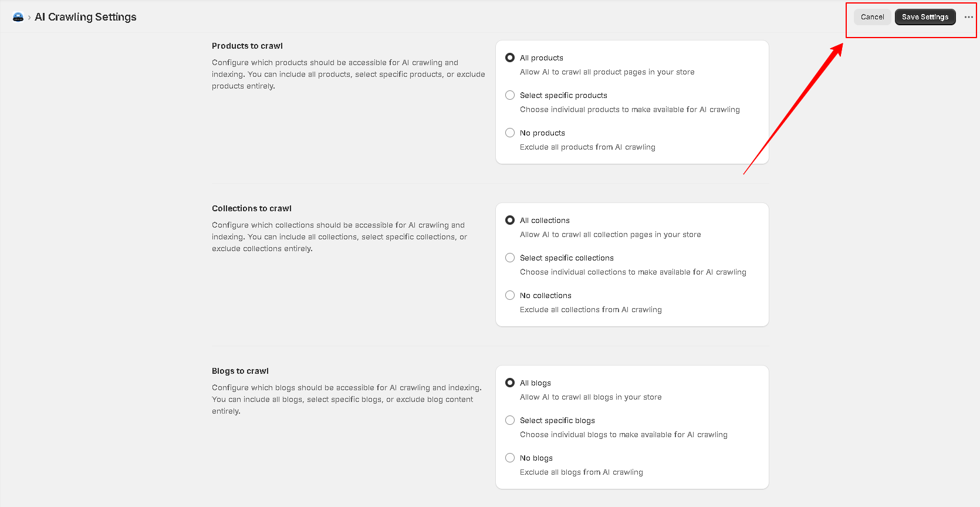Click the Blogs to crawl heading
Viewport: 980px width, 507px height.
point(240,371)
